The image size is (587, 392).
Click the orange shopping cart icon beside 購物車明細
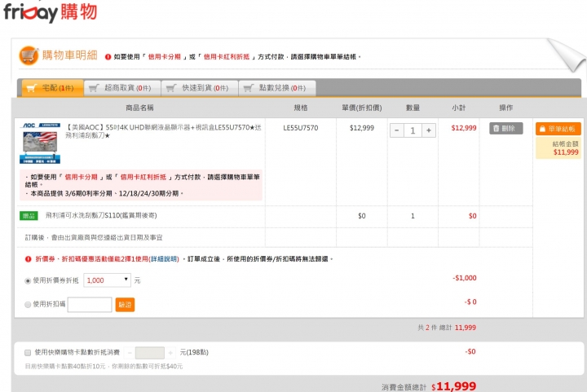29,55
